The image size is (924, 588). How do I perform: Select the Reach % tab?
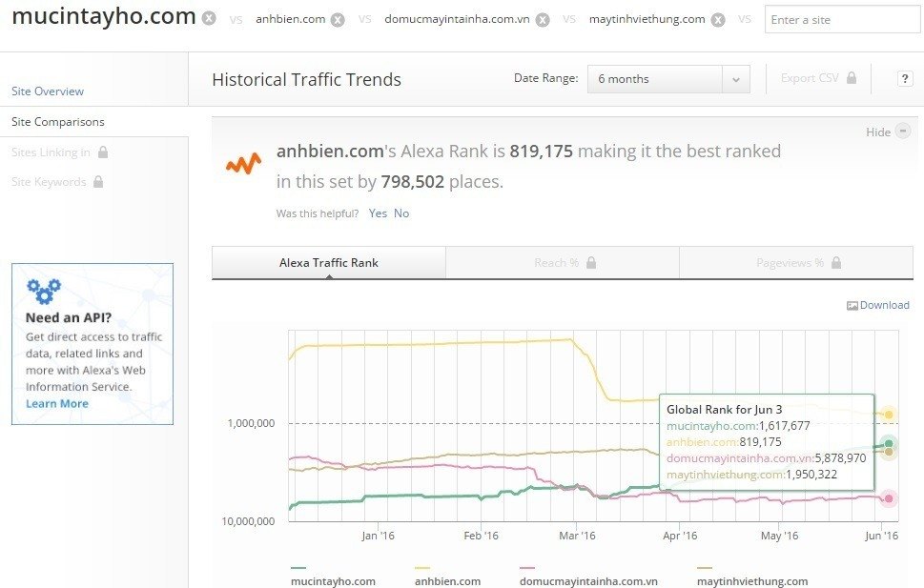tap(563, 263)
